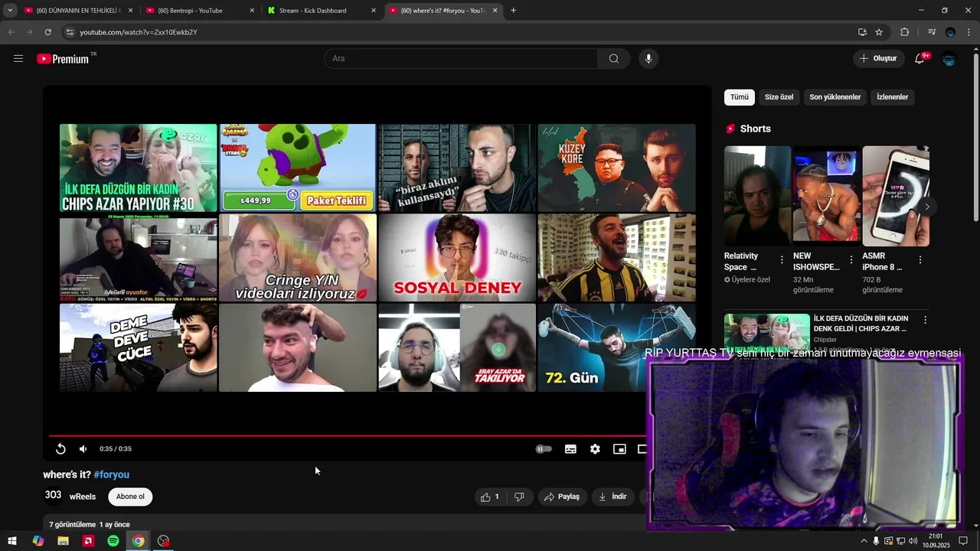The height and width of the screenshot is (551, 980).
Task: Start voice search with microphone icon
Action: [x=648, y=59]
